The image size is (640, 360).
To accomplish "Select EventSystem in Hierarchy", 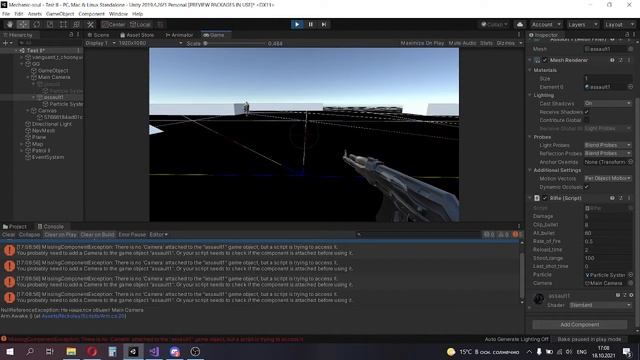I will click(x=48, y=157).
